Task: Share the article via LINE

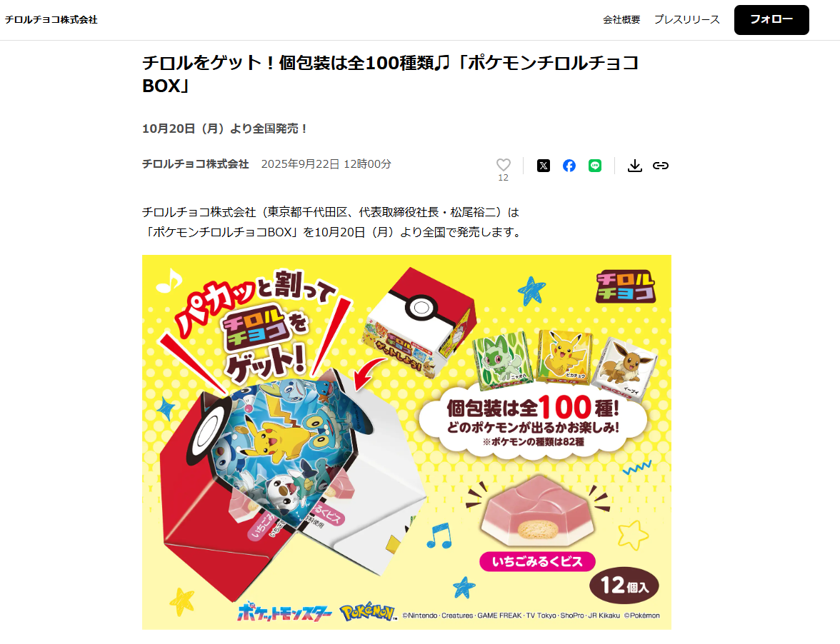Action: click(x=594, y=166)
